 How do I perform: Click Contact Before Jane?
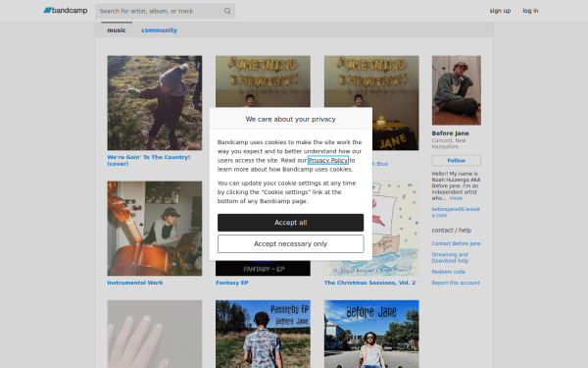(456, 243)
